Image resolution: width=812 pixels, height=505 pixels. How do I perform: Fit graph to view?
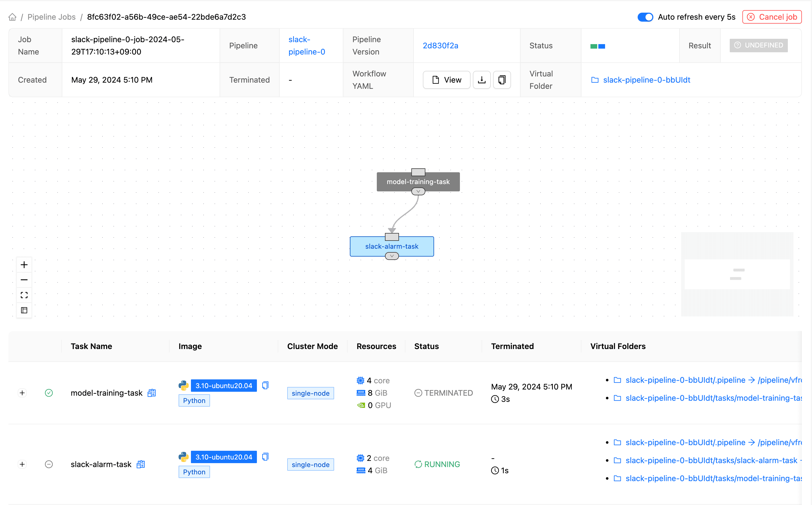24,295
